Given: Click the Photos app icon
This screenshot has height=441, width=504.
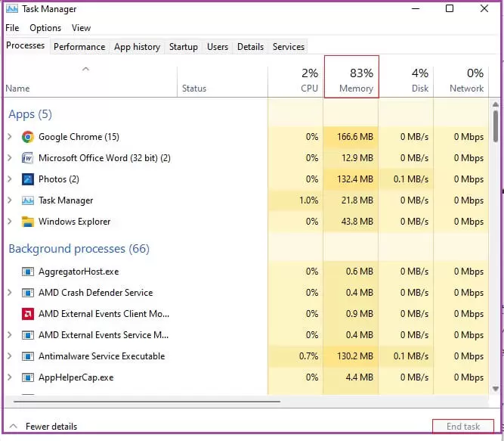Looking at the screenshot, I should click(28, 179).
